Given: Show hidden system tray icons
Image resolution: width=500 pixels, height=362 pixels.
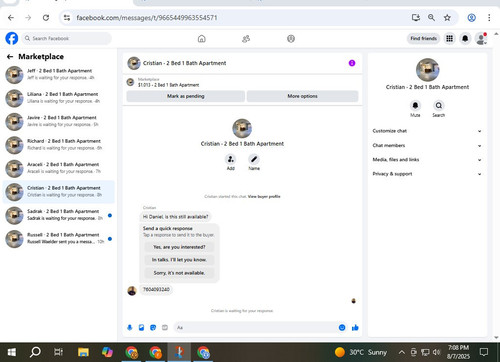Looking at the screenshot, I should coord(402,352).
